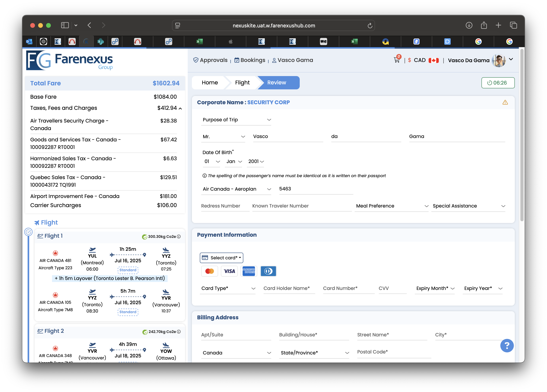Click the website settings icon in address bar
The width and height of the screenshot is (547, 392).
(x=178, y=26)
